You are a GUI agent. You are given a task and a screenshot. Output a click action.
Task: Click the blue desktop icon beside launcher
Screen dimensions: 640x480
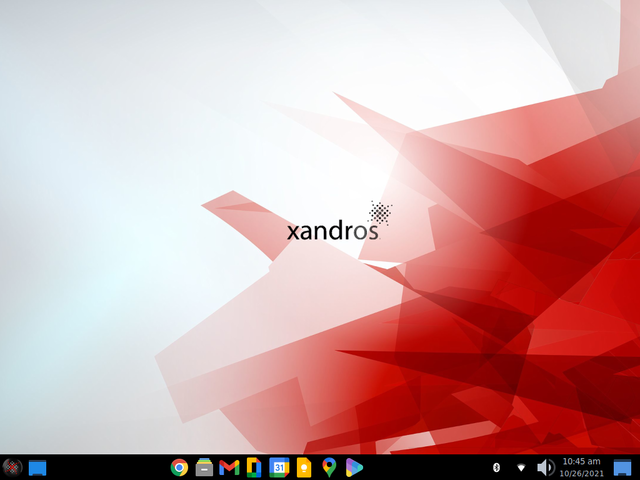[x=38, y=468]
